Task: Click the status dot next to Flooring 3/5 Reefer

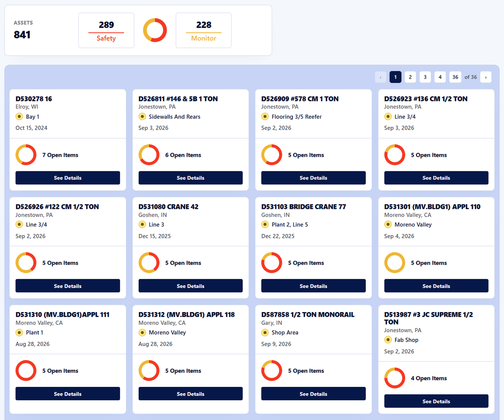Action: click(x=265, y=117)
